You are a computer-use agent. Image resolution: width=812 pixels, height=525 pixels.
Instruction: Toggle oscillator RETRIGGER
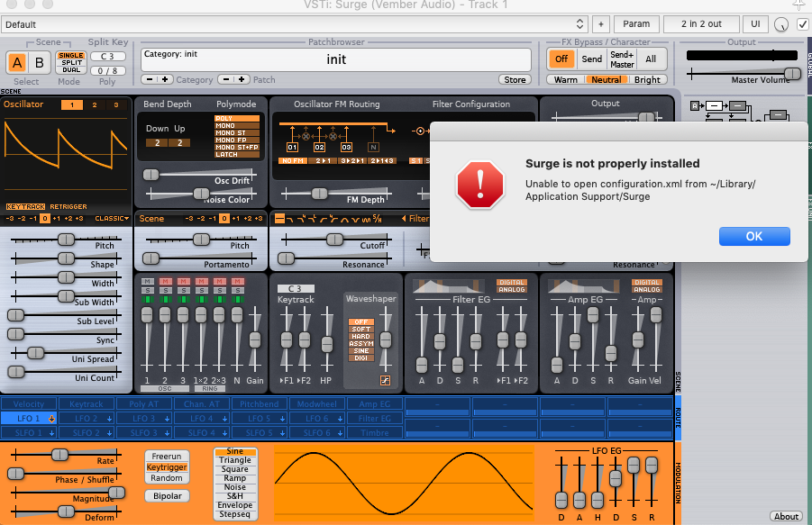click(68, 206)
